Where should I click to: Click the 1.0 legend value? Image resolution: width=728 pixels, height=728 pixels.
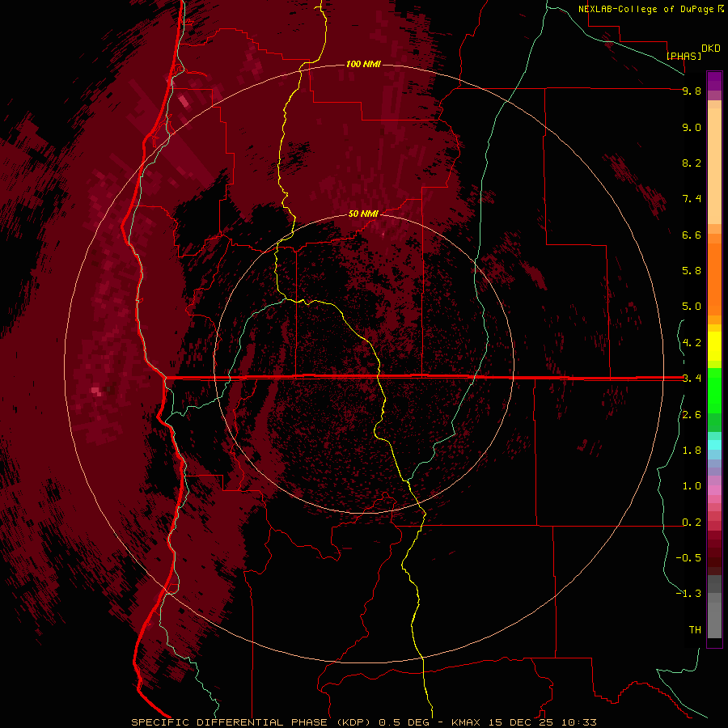click(692, 486)
